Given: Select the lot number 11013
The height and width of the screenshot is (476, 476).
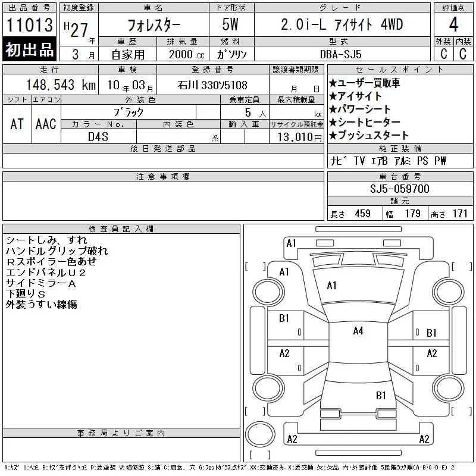Looking at the screenshot, I should 29,24.
